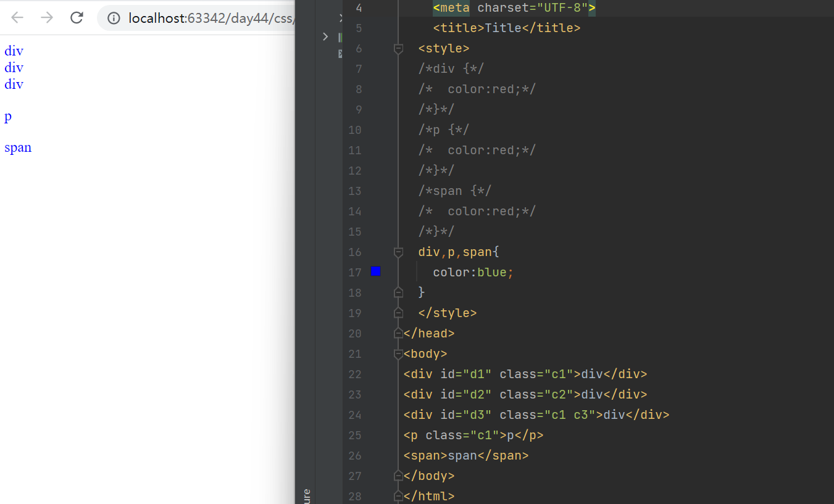Click the commented '/*p {*/' line

pos(443,130)
